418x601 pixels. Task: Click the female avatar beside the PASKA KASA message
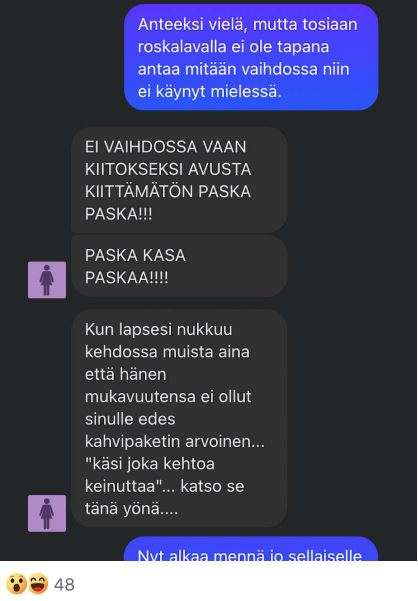pyautogui.click(x=47, y=280)
